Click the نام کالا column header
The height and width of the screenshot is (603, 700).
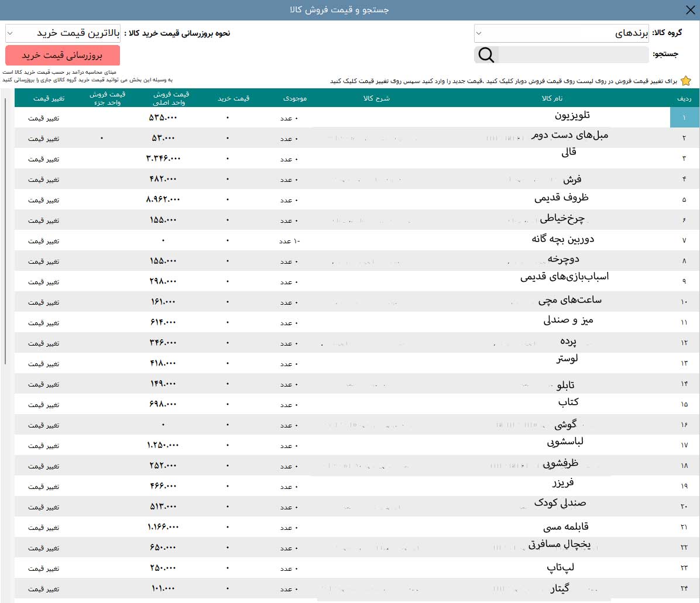(552, 98)
